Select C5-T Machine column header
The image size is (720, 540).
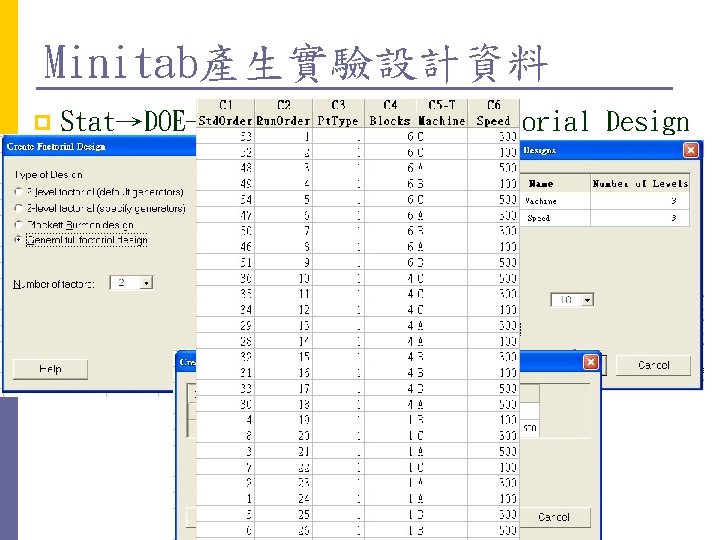(x=442, y=113)
